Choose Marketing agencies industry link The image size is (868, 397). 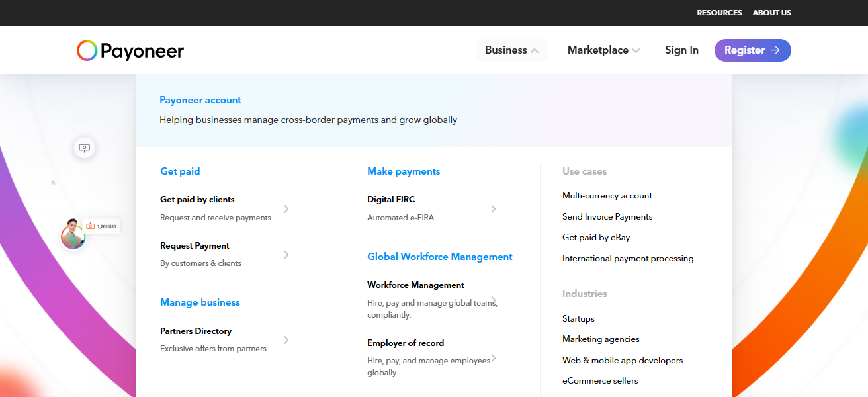pyautogui.click(x=601, y=339)
